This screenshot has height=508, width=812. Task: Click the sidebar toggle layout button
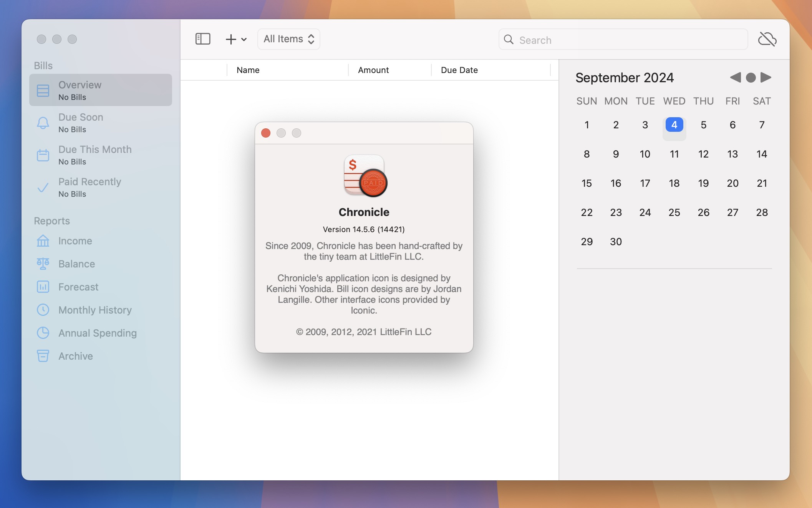(x=203, y=39)
